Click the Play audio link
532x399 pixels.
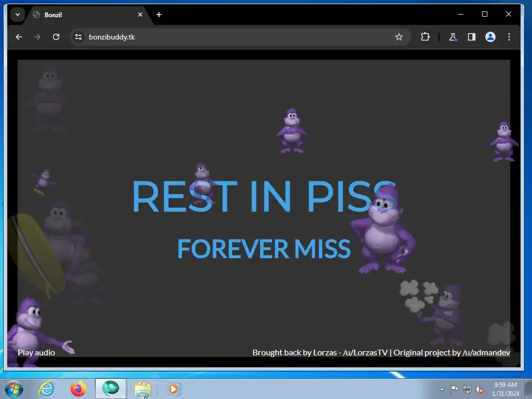[x=36, y=353]
